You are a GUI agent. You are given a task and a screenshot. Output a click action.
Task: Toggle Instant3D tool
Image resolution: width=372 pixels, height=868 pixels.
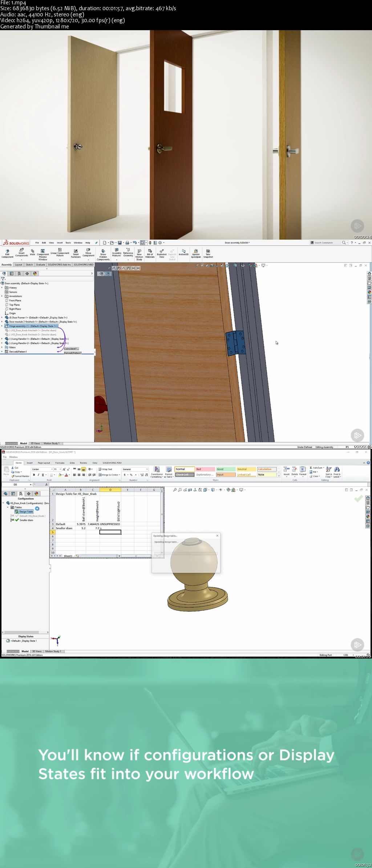pyautogui.click(x=183, y=252)
